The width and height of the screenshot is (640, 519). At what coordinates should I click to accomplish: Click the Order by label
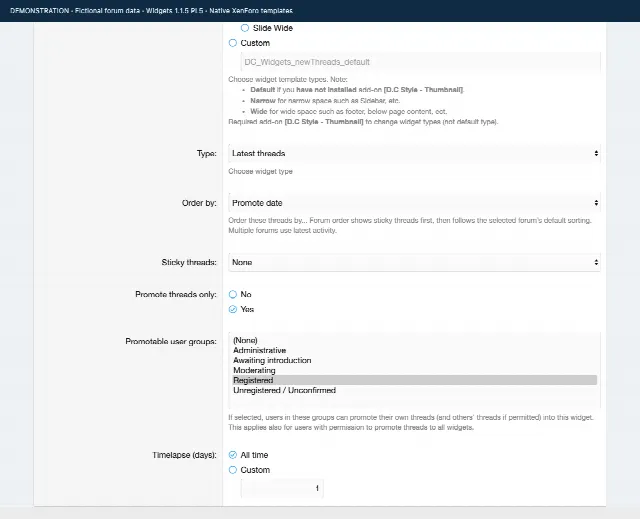[x=199, y=203]
